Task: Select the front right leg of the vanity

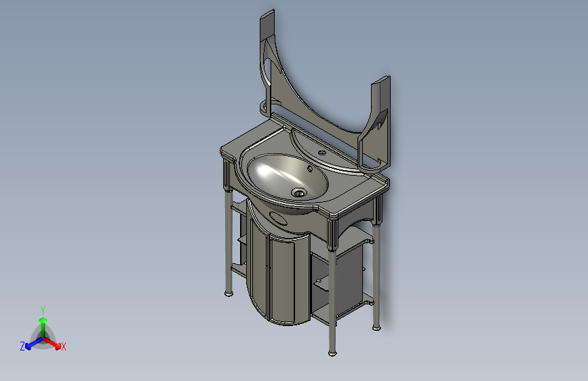Action: coord(332,302)
